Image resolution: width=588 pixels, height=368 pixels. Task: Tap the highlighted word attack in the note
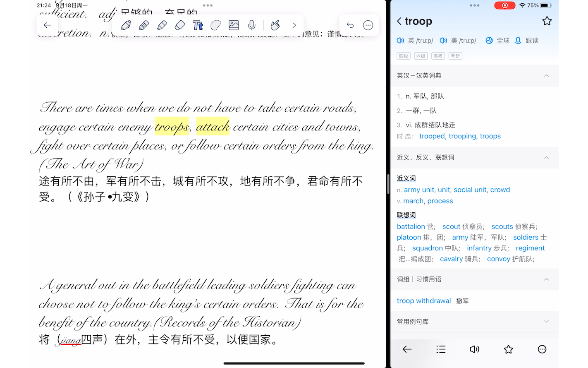213,126
